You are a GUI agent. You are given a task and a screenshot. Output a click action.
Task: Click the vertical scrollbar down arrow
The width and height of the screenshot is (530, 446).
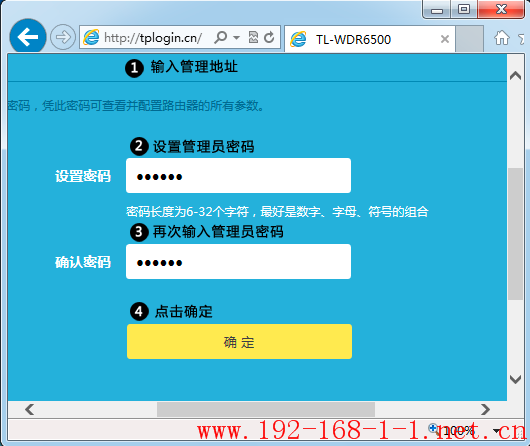[515, 379]
